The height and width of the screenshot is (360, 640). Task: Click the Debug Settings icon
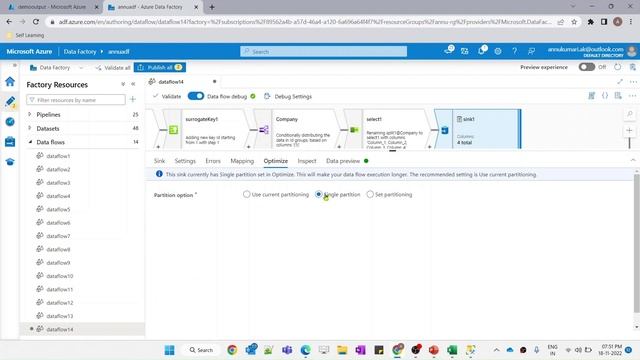pyautogui.click(x=267, y=96)
